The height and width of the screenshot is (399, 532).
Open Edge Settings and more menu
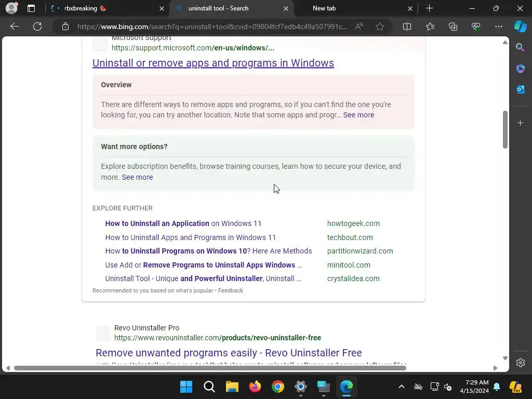click(x=499, y=26)
